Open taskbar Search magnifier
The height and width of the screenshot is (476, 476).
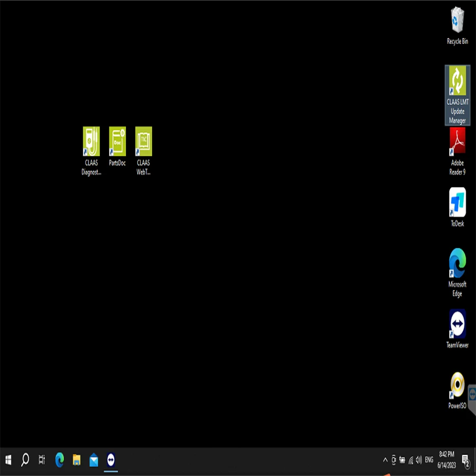tap(25, 460)
